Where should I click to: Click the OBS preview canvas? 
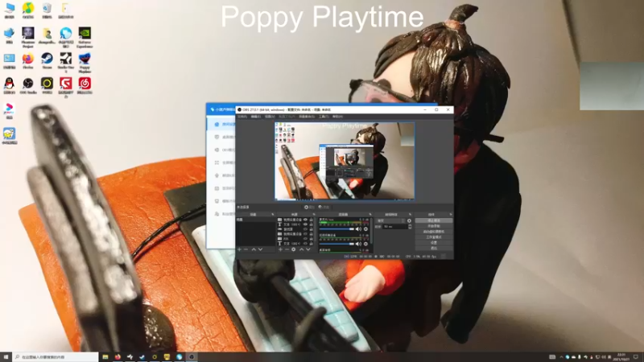click(345, 162)
